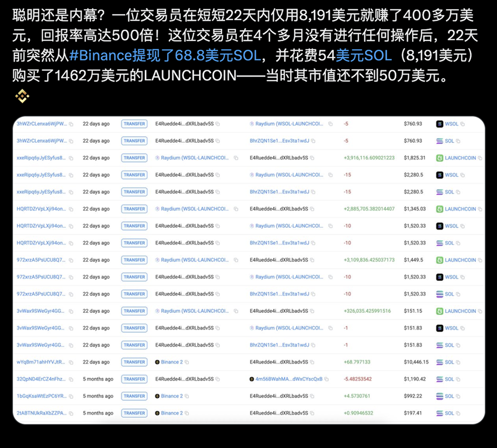This screenshot has height=448, width=497.
Task: Open the address 4m56BWahMA...dWxCYscQxB
Action: [x=289, y=379]
